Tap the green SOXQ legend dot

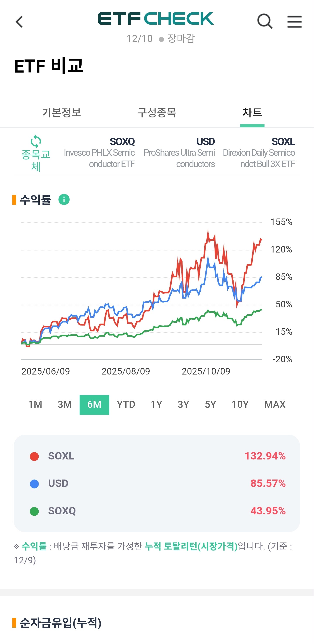pyautogui.click(x=34, y=511)
